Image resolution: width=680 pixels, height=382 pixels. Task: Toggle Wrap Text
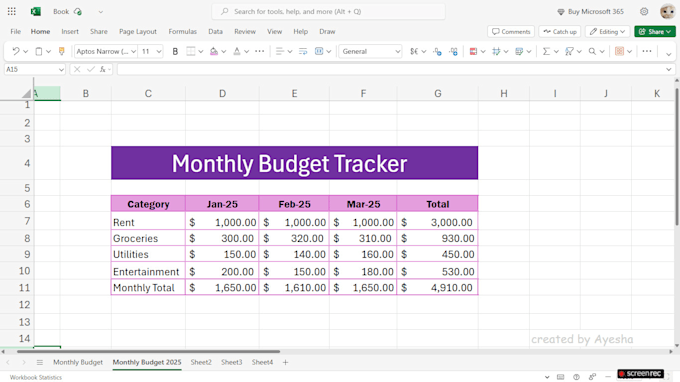(x=303, y=51)
